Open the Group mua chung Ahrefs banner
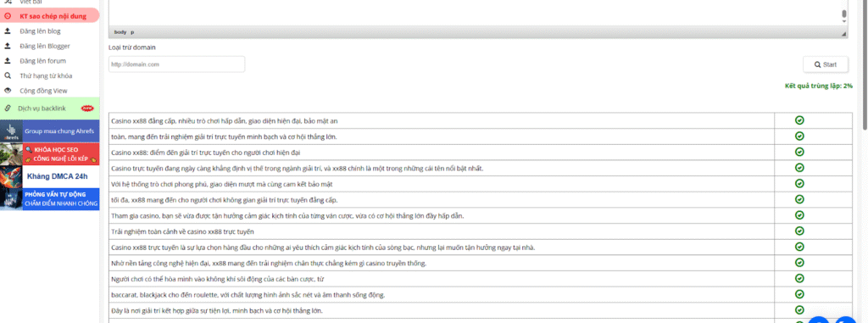The image size is (868, 323). click(50, 131)
